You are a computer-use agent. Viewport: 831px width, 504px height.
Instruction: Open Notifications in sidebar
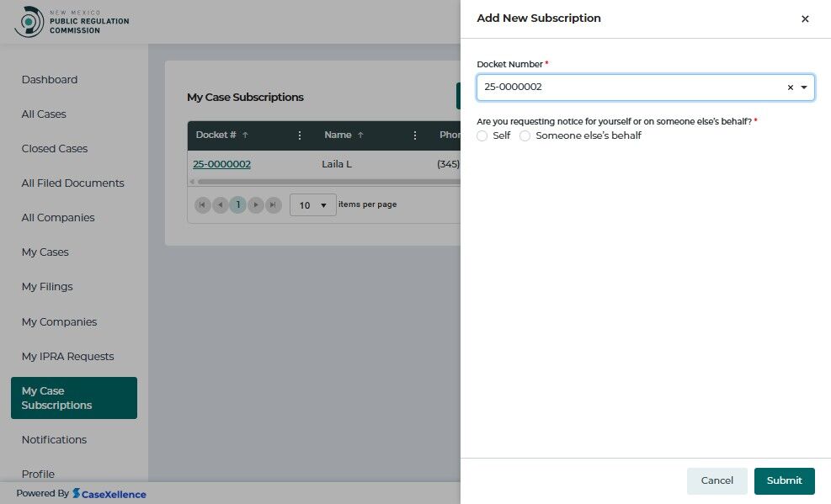pos(54,439)
